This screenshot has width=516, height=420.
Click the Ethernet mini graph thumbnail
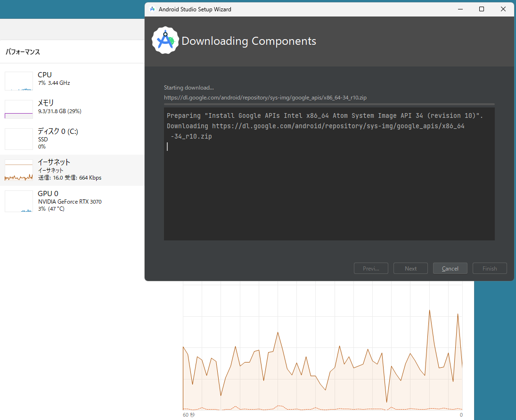(19, 170)
